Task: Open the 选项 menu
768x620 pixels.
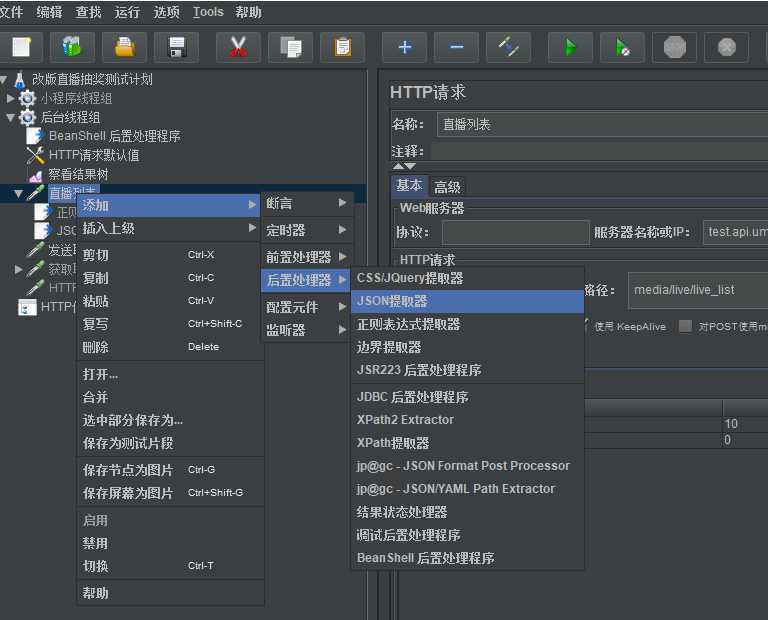Action: tap(167, 12)
